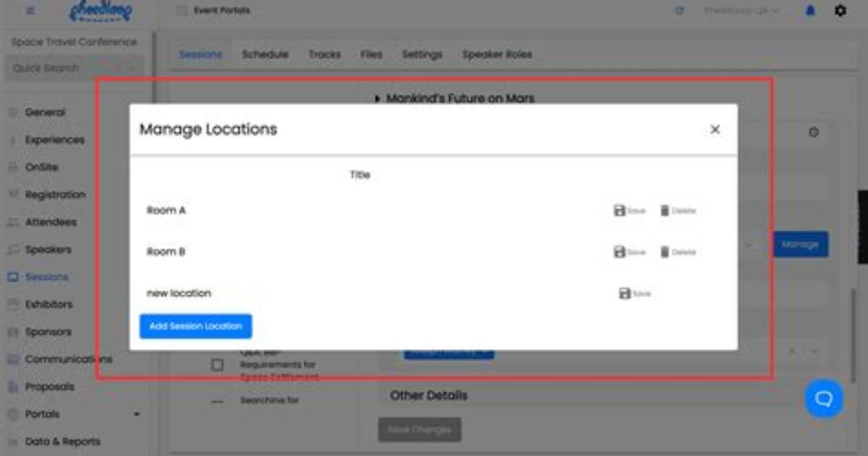Open Sponsors in the sidebar

(48, 332)
